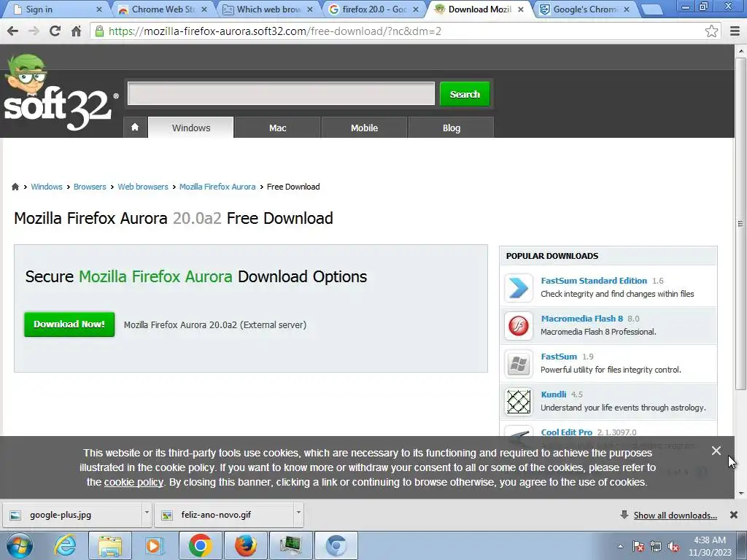Open the browser home page icon
This screenshot has width=747, height=560.
click(x=76, y=31)
